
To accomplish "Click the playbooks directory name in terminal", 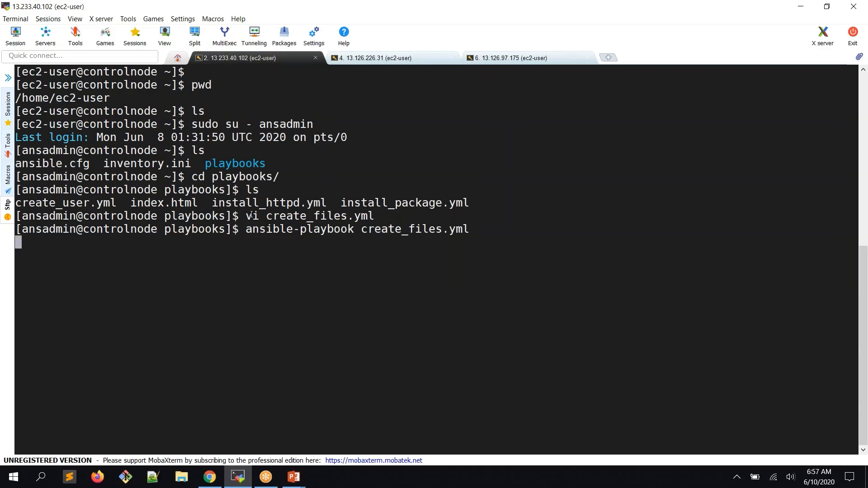I will [x=235, y=163].
